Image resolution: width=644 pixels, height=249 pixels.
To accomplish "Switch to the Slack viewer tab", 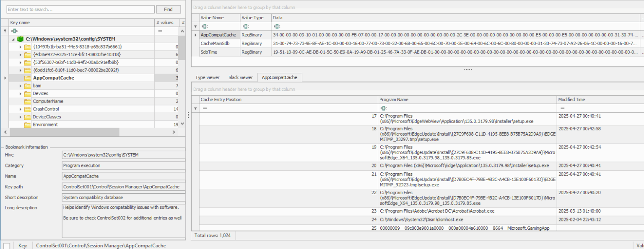I will tap(240, 77).
